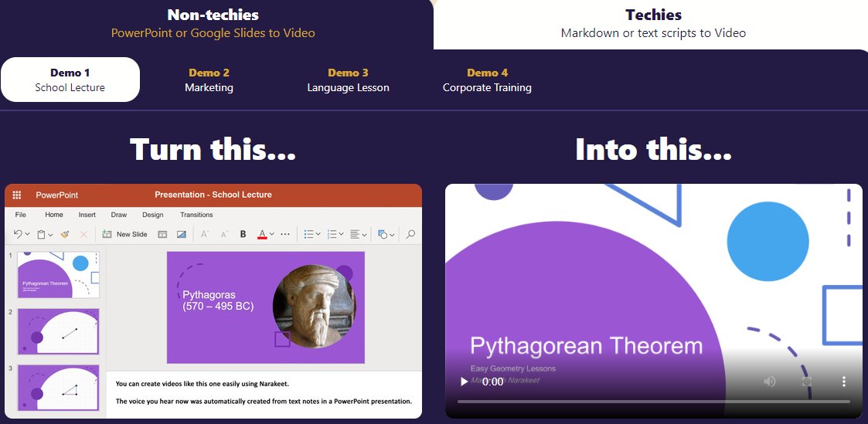Select Demo 4 Corporate Training
Viewport: 868px width, 424px height.
pyautogui.click(x=487, y=80)
